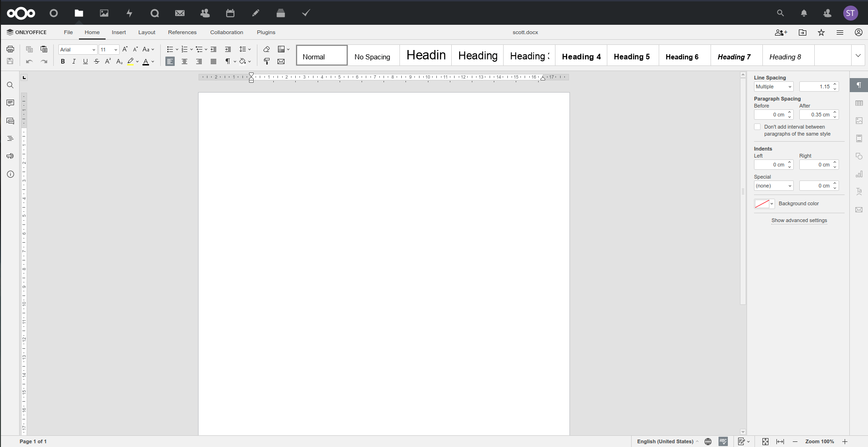Viewport: 868px width, 447px height.
Task: Open the Change case Aa dropdown
Action: click(148, 49)
